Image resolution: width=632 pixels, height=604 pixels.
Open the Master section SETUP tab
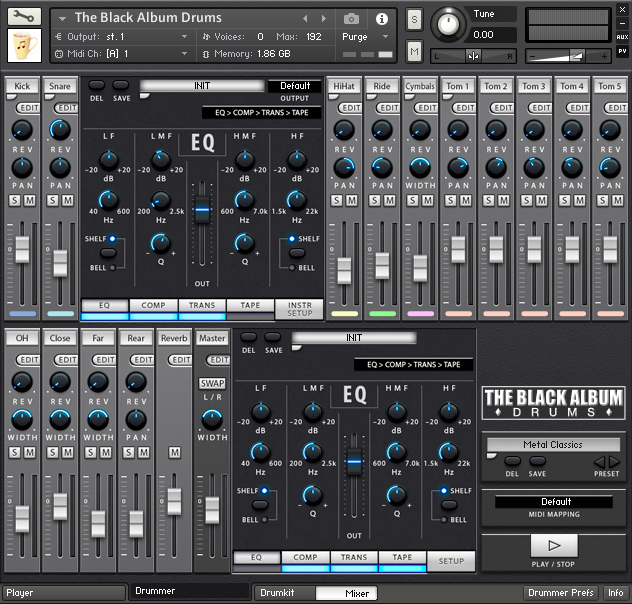pyautogui.click(x=451, y=561)
